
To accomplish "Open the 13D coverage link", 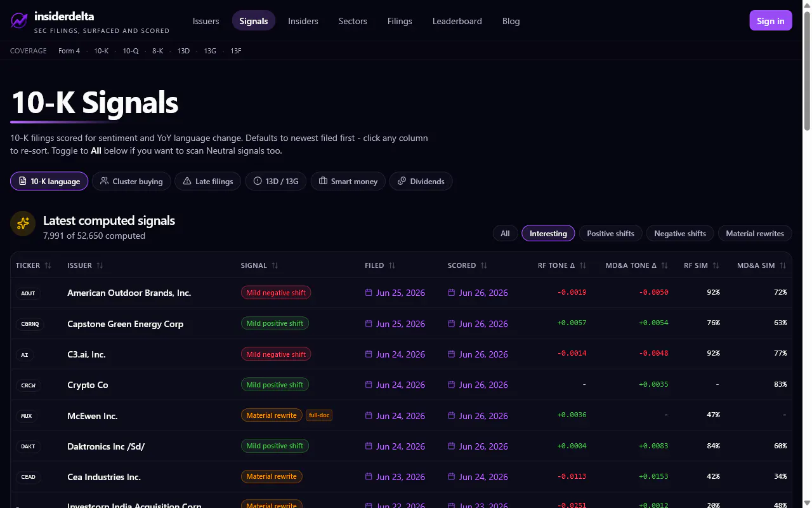I will click(183, 51).
